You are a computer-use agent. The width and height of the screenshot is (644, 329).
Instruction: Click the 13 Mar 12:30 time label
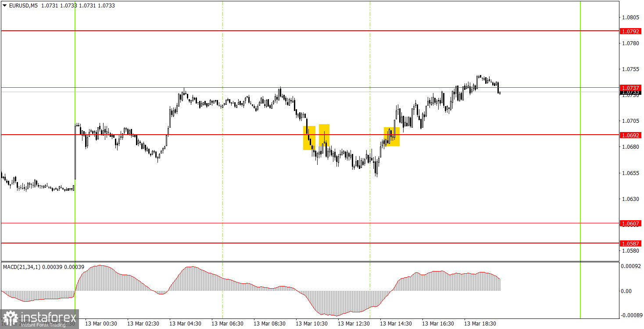click(354, 323)
